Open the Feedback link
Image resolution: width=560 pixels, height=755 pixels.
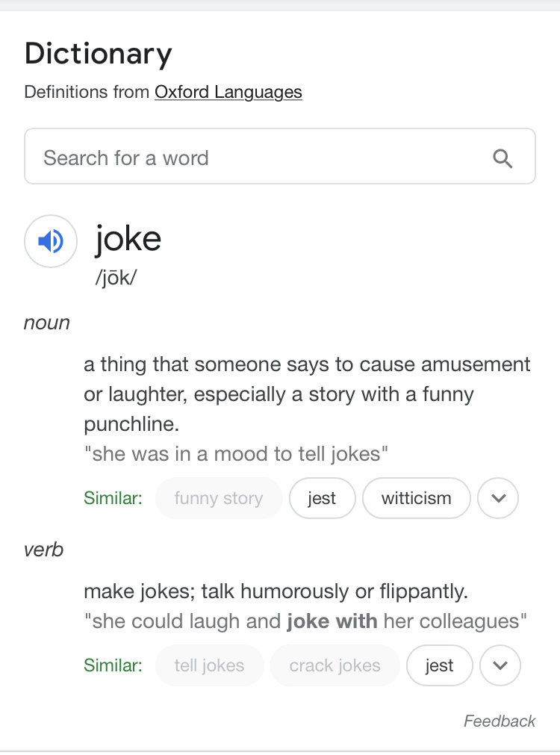click(500, 721)
